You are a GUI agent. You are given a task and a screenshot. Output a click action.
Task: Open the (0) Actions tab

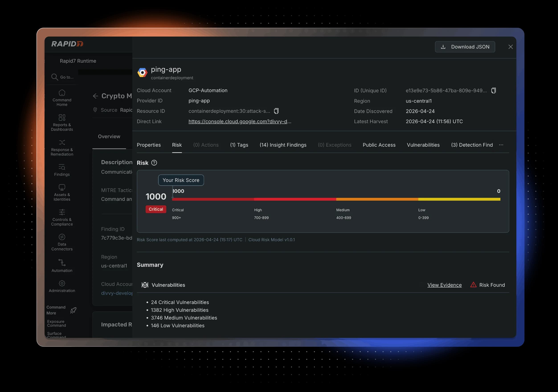(206, 145)
